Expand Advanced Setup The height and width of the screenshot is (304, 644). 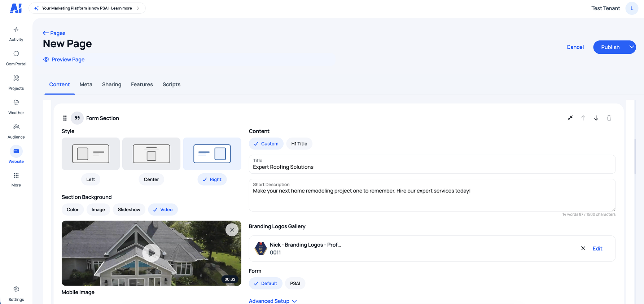[273, 301]
